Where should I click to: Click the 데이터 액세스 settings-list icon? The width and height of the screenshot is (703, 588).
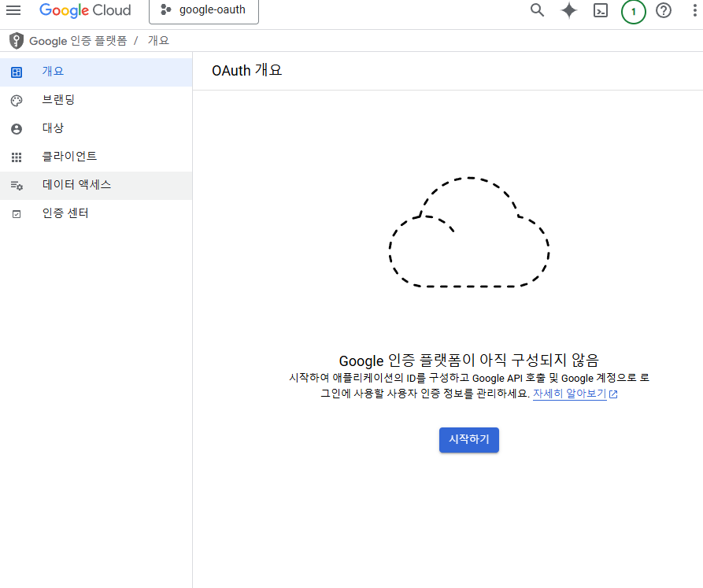point(17,186)
